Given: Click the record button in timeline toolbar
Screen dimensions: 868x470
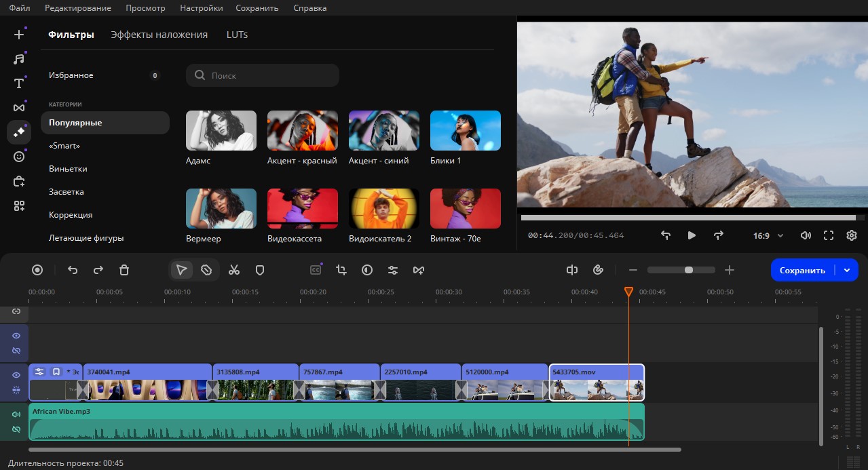Looking at the screenshot, I should pos(37,270).
